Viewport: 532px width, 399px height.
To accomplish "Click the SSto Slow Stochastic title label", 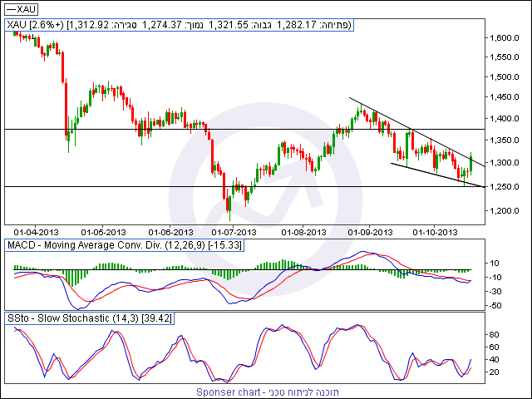I will coord(89,318).
